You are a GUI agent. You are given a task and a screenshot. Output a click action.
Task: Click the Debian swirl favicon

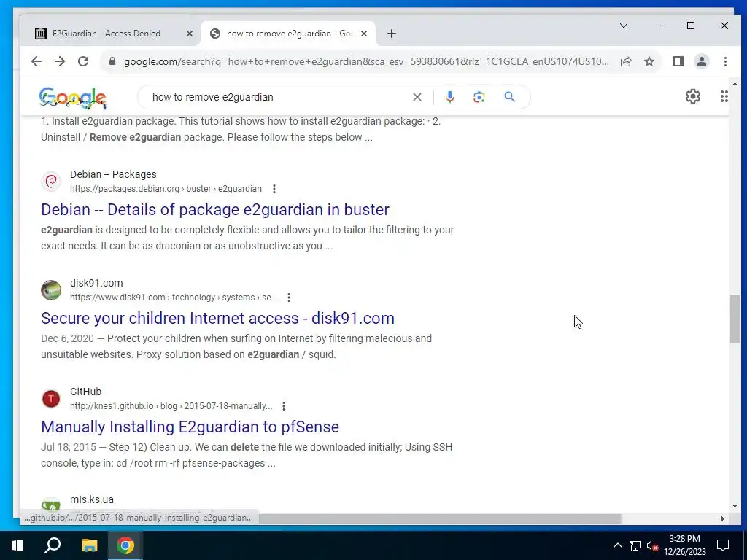(x=51, y=182)
